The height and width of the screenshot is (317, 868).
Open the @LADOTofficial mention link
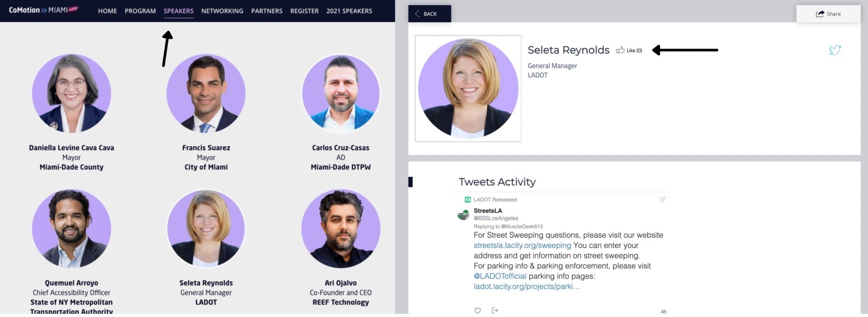(500, 276)
